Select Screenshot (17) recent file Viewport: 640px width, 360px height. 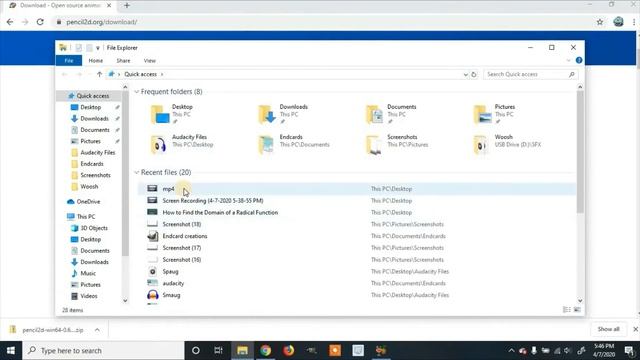click(357, 248)
